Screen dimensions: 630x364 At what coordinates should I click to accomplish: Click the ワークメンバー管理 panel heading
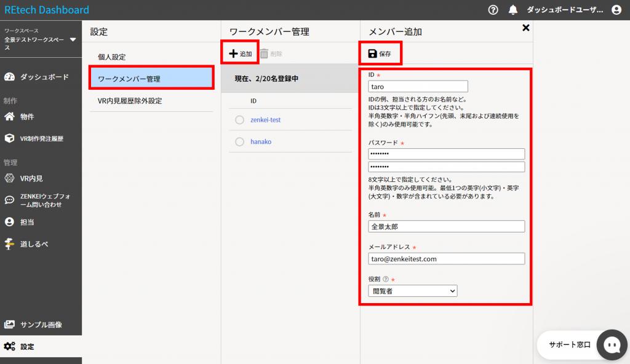(x=269, y=32)
